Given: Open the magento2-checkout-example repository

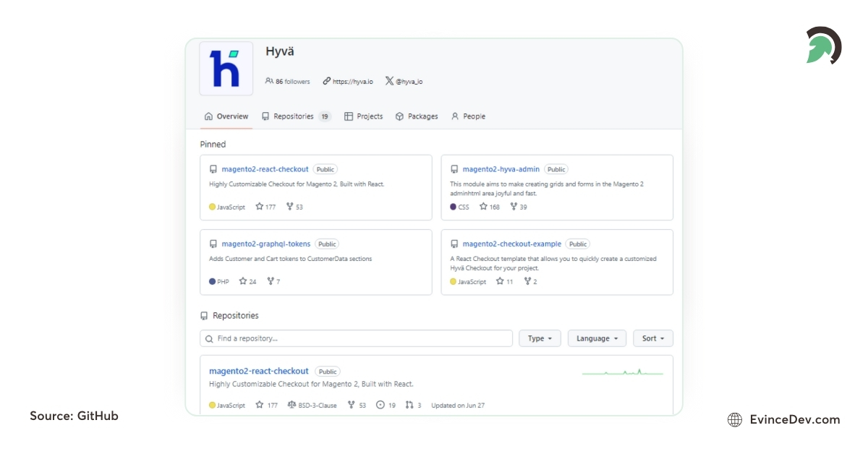Looking at the screenshot, I should pos(511,244).
